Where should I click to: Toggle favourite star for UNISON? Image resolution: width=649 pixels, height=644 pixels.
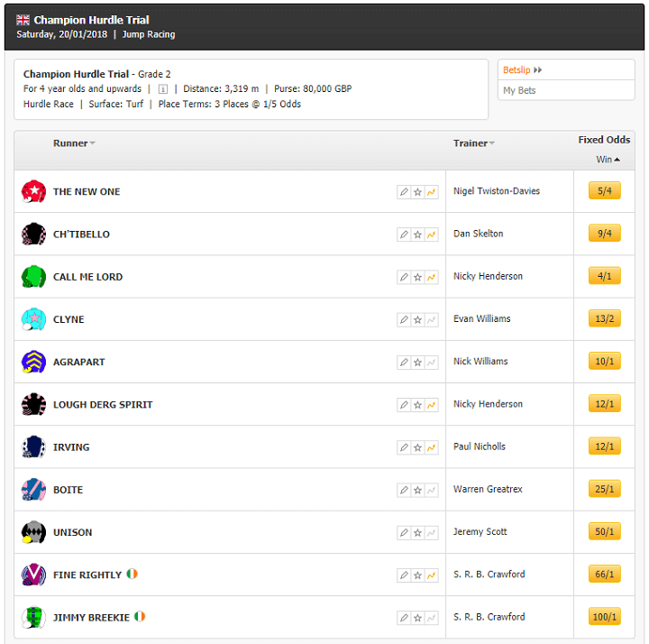click(x=417, y=532)
